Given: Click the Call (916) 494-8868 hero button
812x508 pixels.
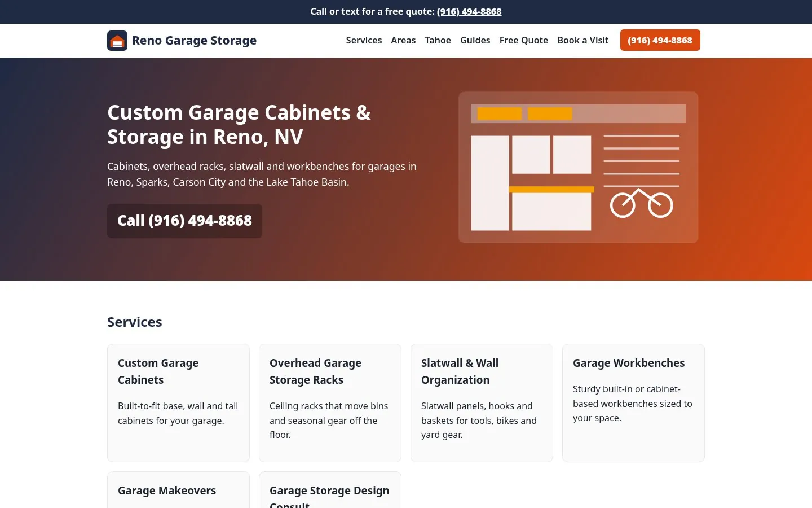Looking at the screenshot, I should (x=185, y=221).
